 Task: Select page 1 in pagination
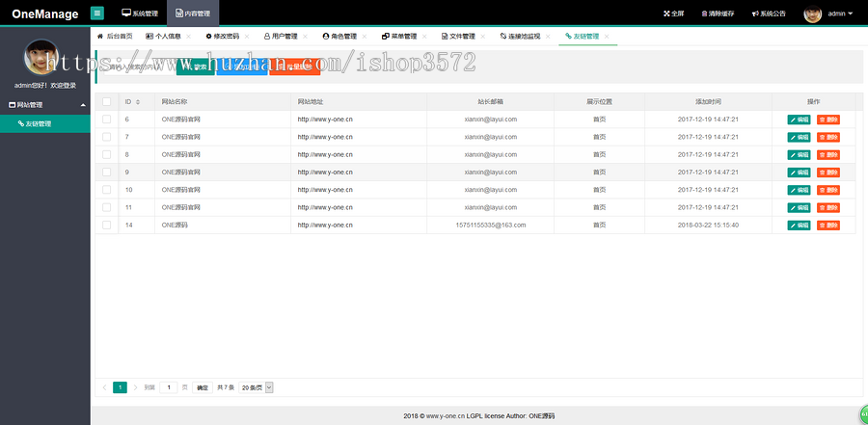click(121, 387)
